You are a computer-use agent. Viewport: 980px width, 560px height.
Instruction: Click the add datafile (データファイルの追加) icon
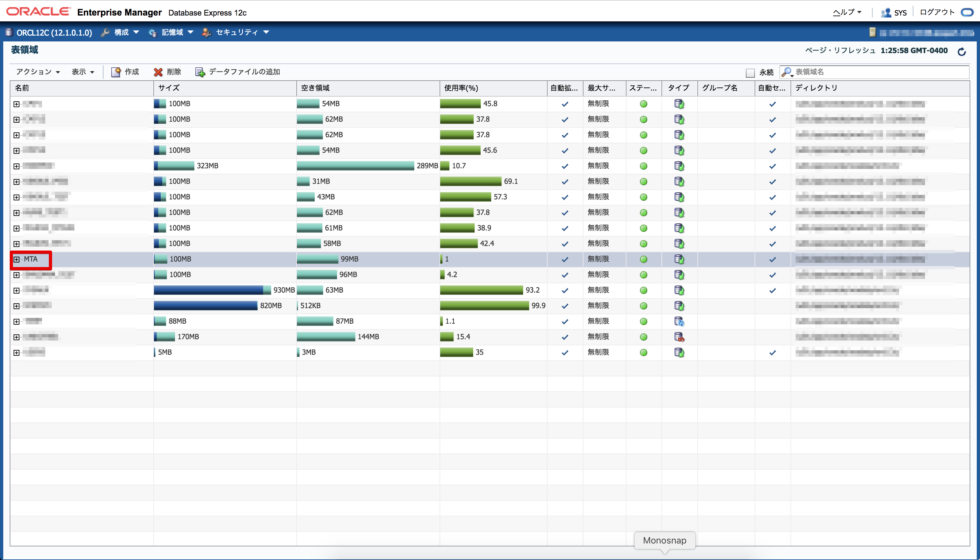(x=200, y=72)
